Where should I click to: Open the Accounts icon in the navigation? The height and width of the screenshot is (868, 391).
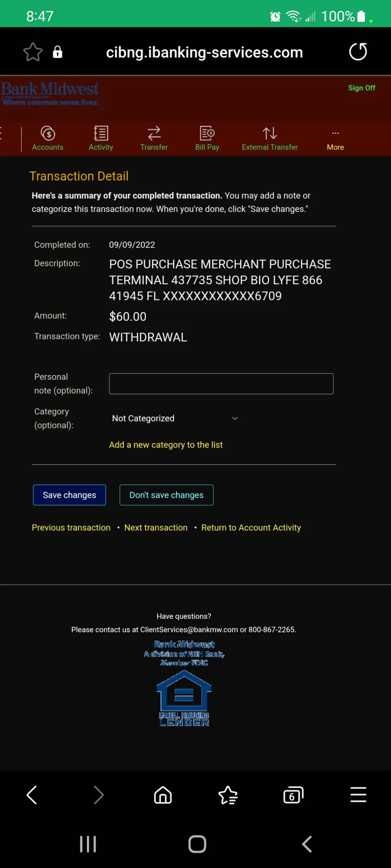tap(48, 133)
